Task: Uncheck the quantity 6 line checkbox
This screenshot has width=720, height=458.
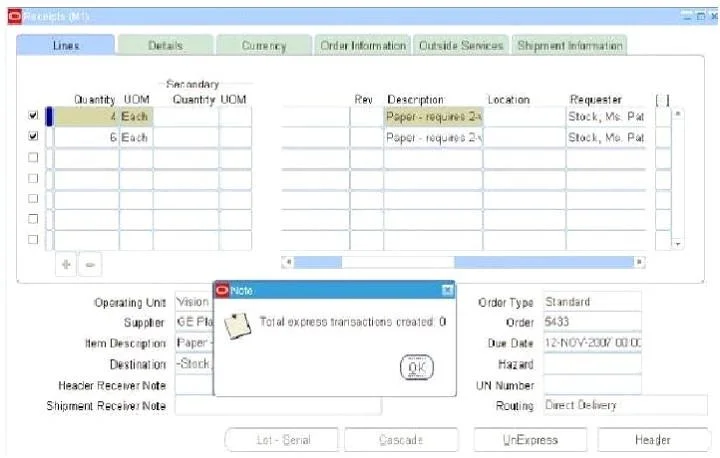Action: (x=33, y=136)
